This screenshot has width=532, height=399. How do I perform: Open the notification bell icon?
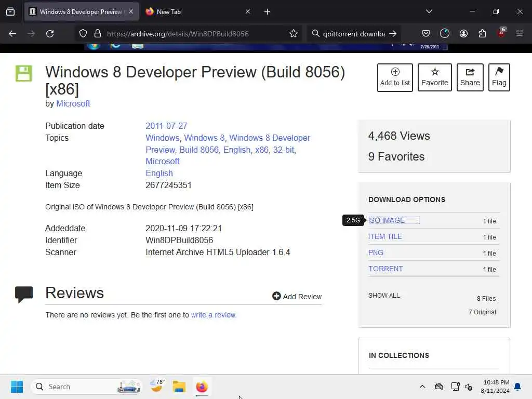tap(518, 387)
